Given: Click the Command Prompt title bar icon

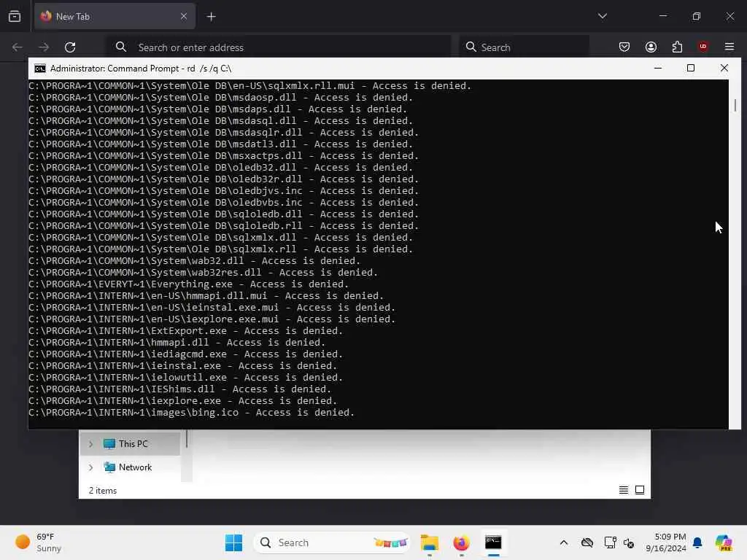Looking at the screenshot, I should pyautogui.click(x=40, y=69).
